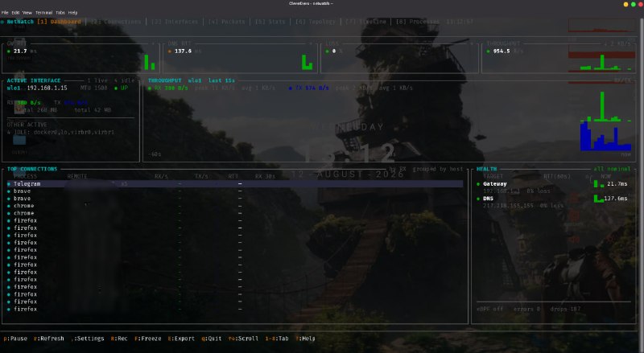Switch to the [4] Packets tab
The width and height of the screenshot is (644, 353).
tap(226, 22)
